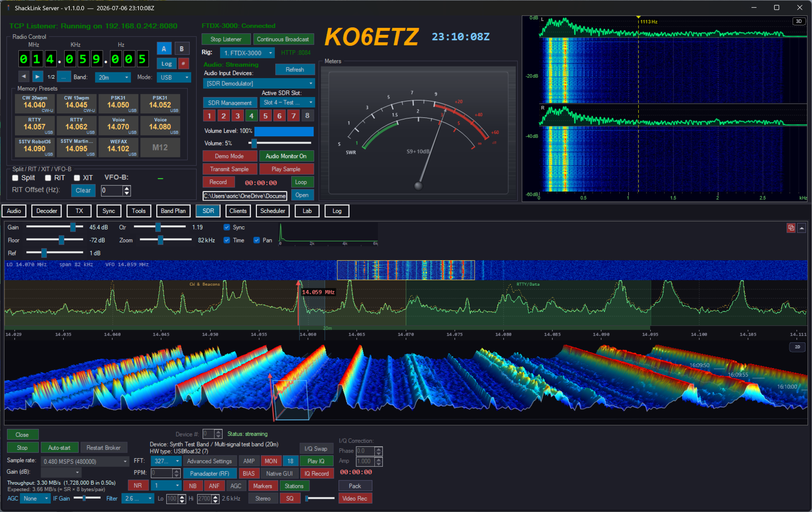Switch spectrum display to 3D mode
This screenshot has width=812, height=512.
[798, 21]
